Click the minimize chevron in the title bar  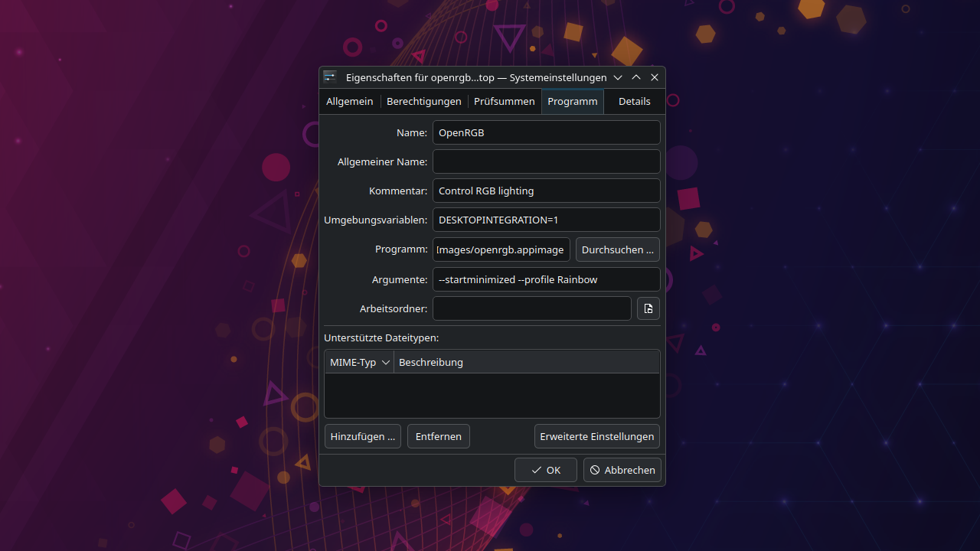pyautogui.click(x=618, y=77)
